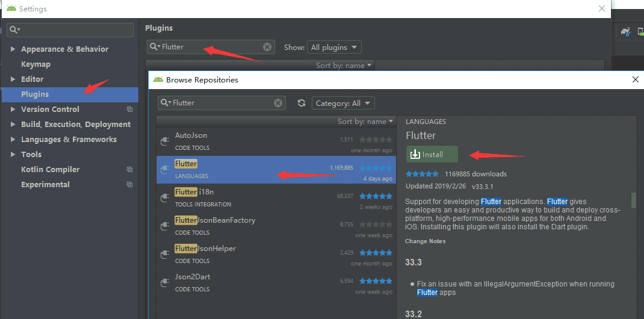Expand Languages & Frameworks section
Image resolution: width=644 pixels, height=319 pixels.
(13, 139)
